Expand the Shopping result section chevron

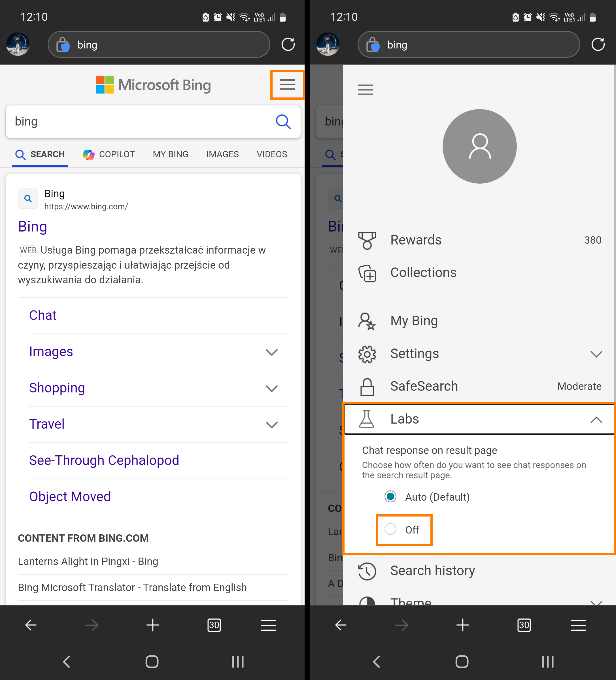[x=271, y=388]
